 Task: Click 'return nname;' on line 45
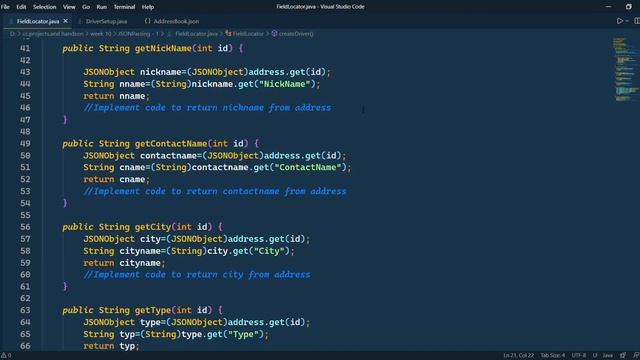point(116,96)
